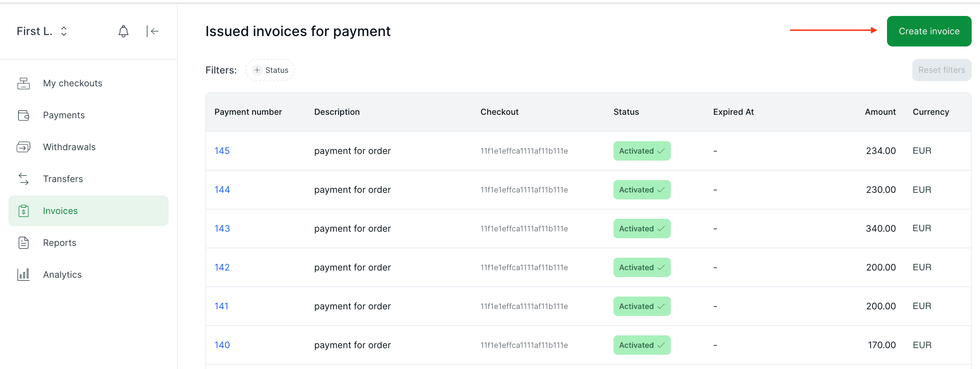The width and height of the screenshot is (980, 369).
Task: Click the Create invoice button
Action: pyautogui.click(x=929, y=31)
